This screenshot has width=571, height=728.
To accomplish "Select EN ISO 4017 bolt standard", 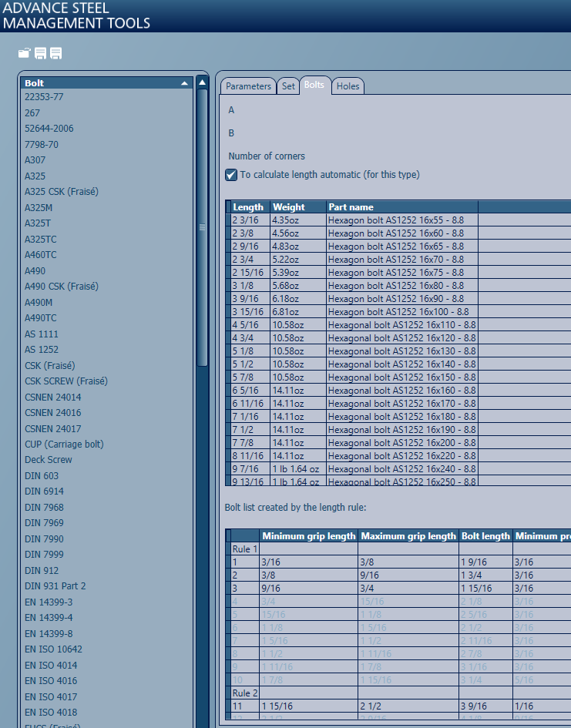I will 51,697.
